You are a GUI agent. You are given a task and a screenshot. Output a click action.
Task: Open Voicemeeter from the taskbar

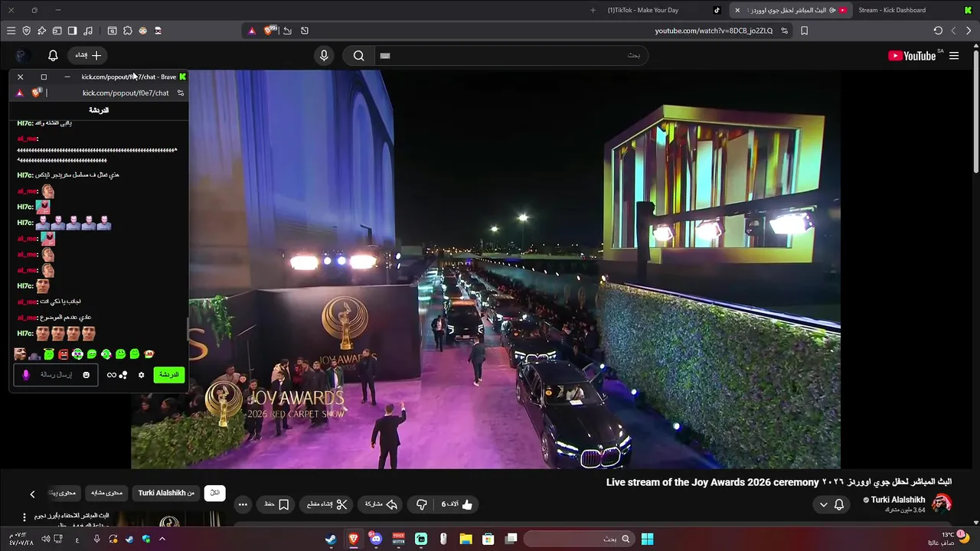tap(398, 539)
